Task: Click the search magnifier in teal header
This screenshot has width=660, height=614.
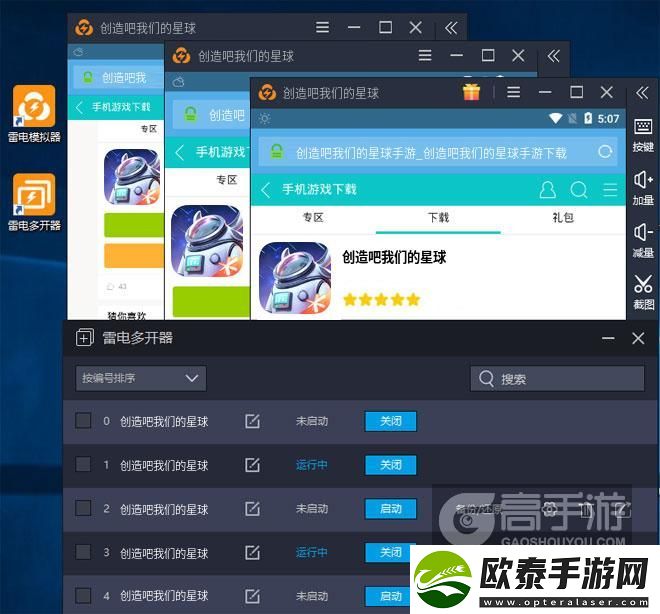Action: pos(579,190)
